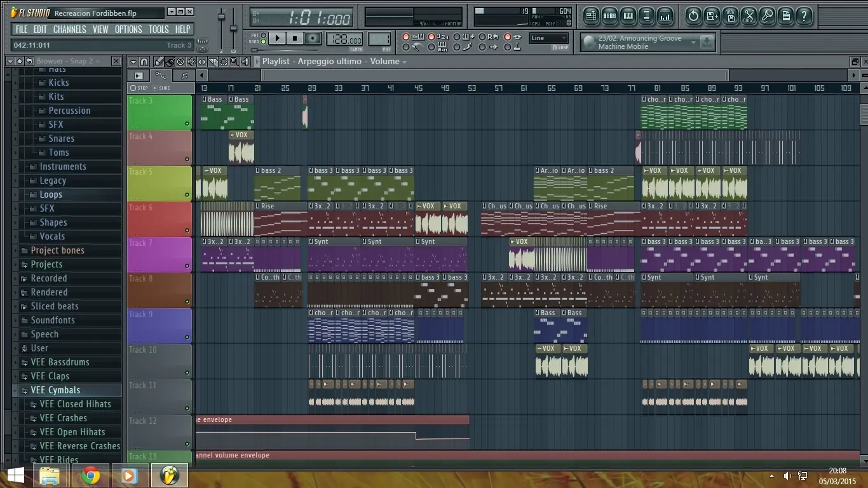Viewport: 868px width, 488px height.
Task: Open the Line snap dropdown
Action: tap(549, 38)
